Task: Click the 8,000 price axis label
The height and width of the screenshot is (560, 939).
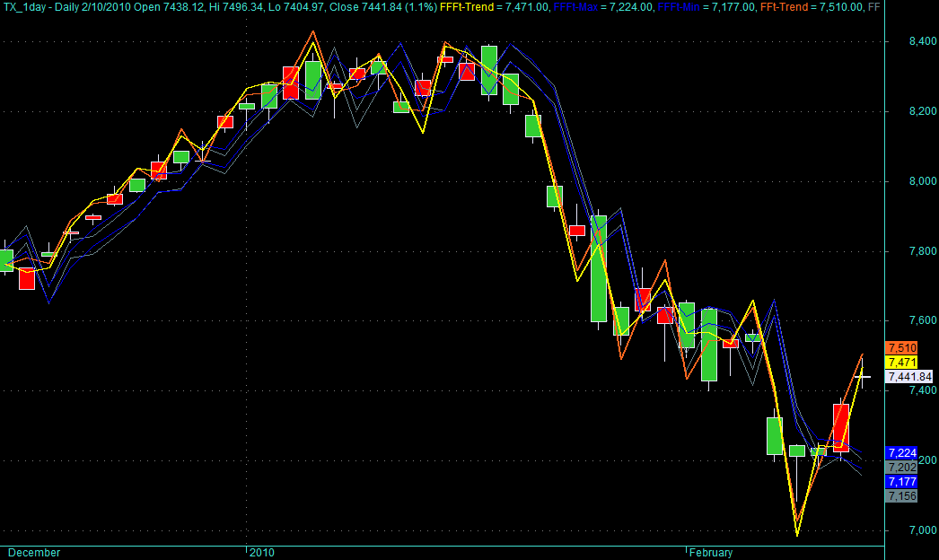Action: coord(923,181)
